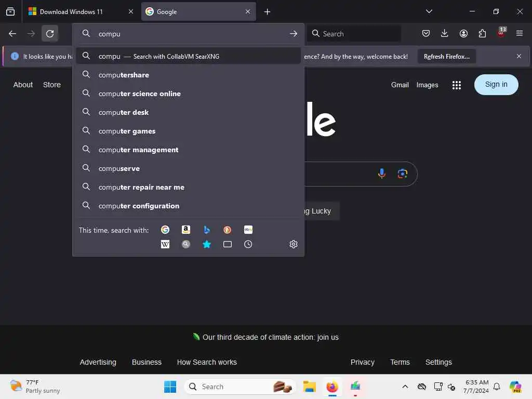Open Google footer Settings

(438, 362)
